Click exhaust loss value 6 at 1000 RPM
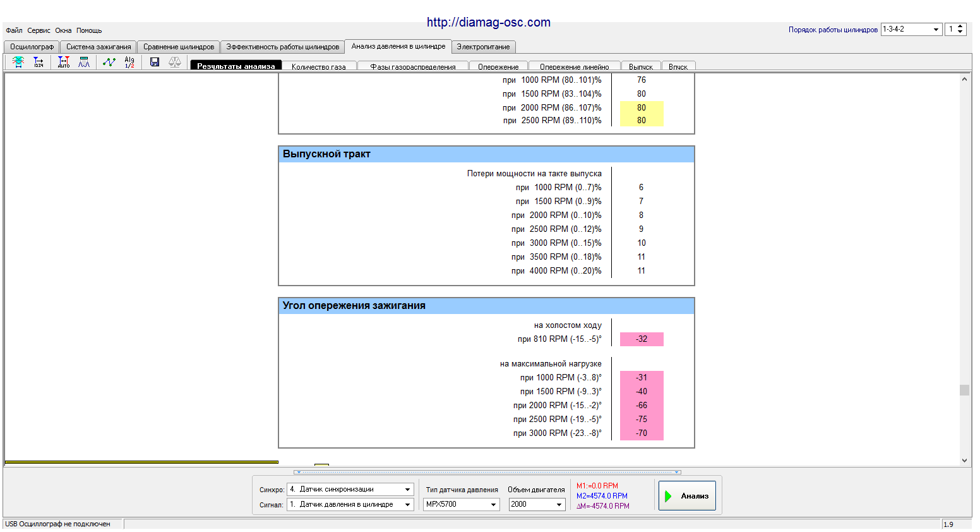Screen dimensions: 980x532 [641, 188]
